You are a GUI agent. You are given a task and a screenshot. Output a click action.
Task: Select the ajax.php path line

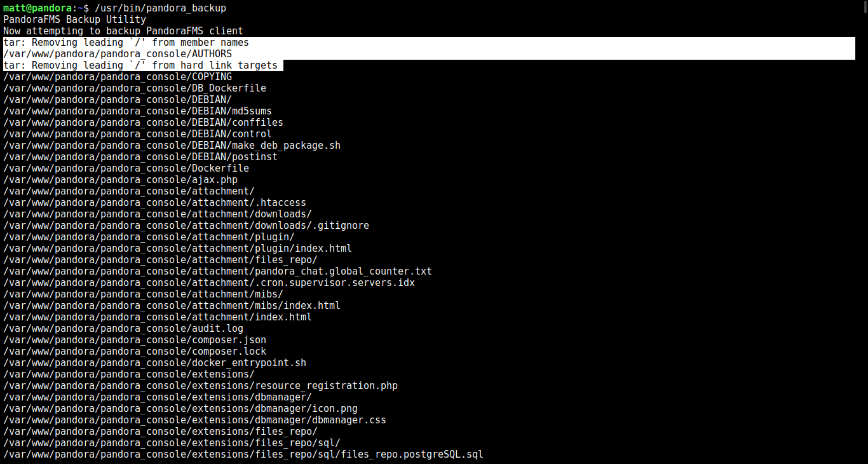pos(120,180)
